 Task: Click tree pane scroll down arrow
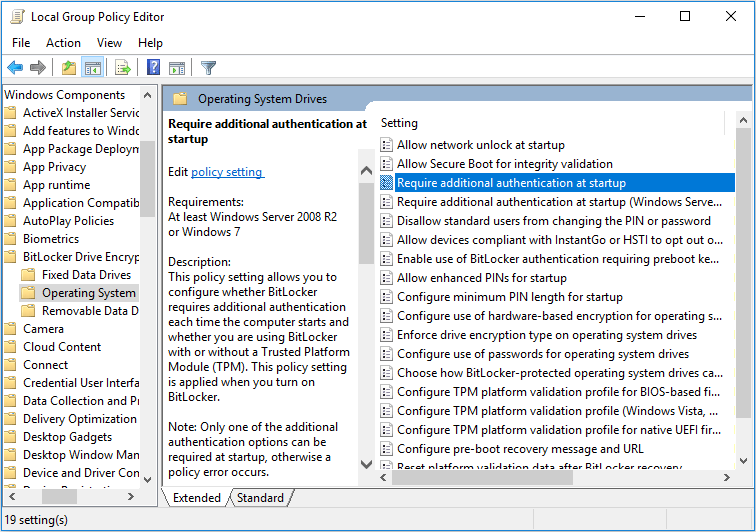coord(148,479)
